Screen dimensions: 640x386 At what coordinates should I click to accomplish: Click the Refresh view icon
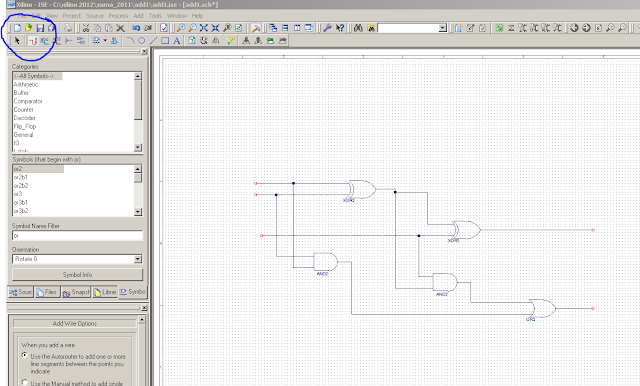[x=239, y=28]
